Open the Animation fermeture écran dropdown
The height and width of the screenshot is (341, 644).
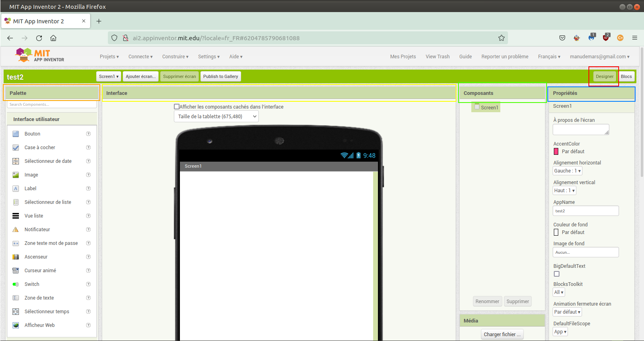coord(567,312)
